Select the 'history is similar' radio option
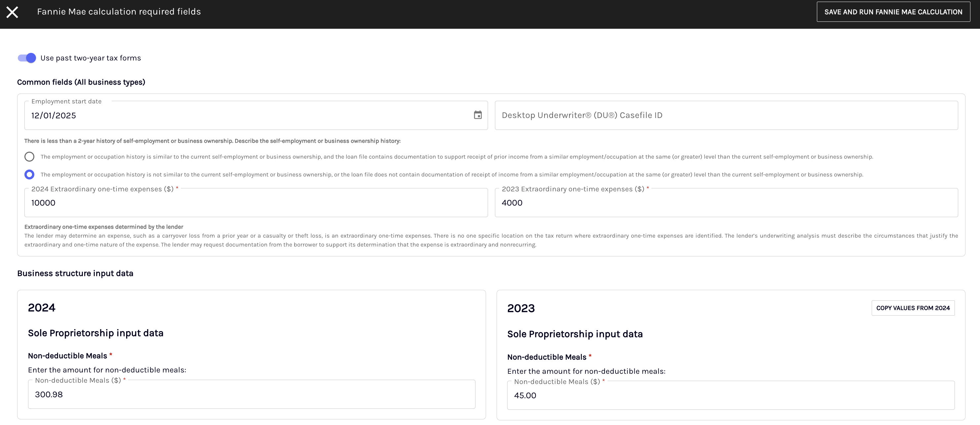 click(x=29, y=157)
